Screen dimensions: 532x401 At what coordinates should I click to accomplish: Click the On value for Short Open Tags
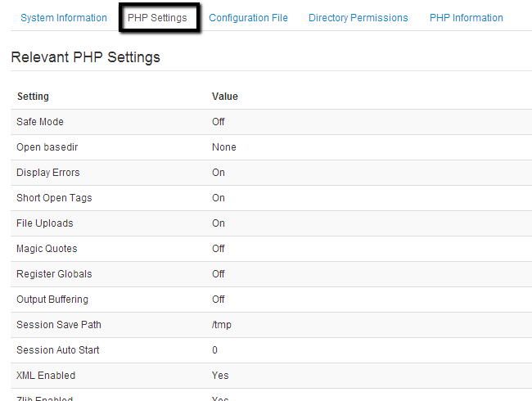click(218, 198)
